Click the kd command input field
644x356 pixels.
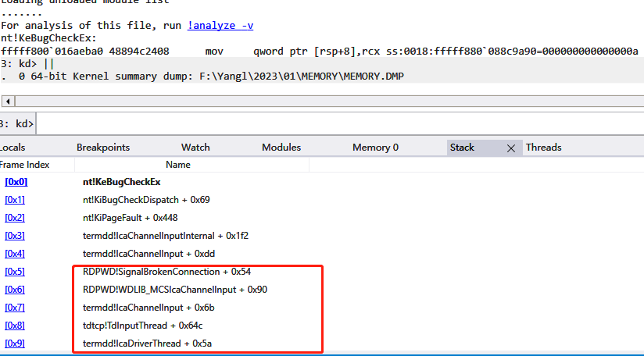tap(340, 124)
